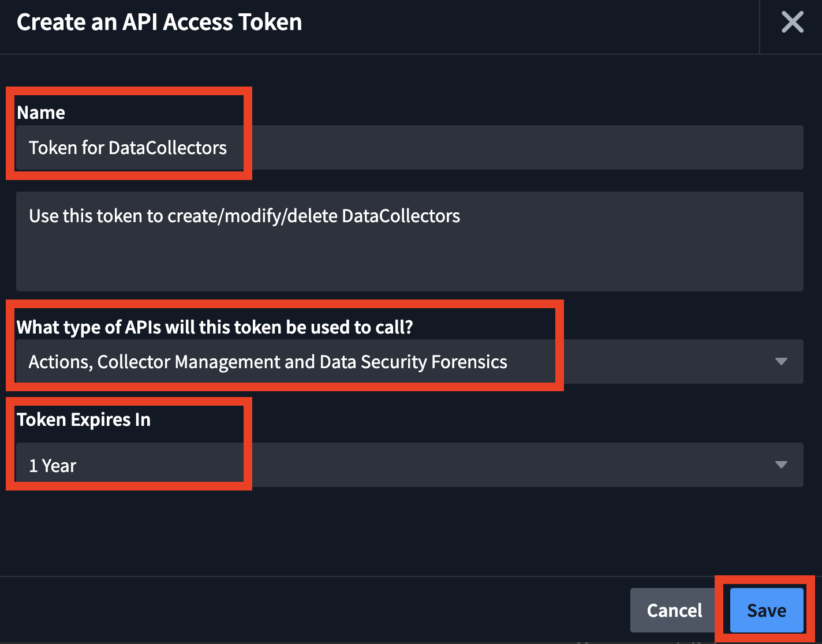This screenshot has width=822, height=644.
Task: Dismiss the dialog with the X icon
Action: tap(792, 23)
